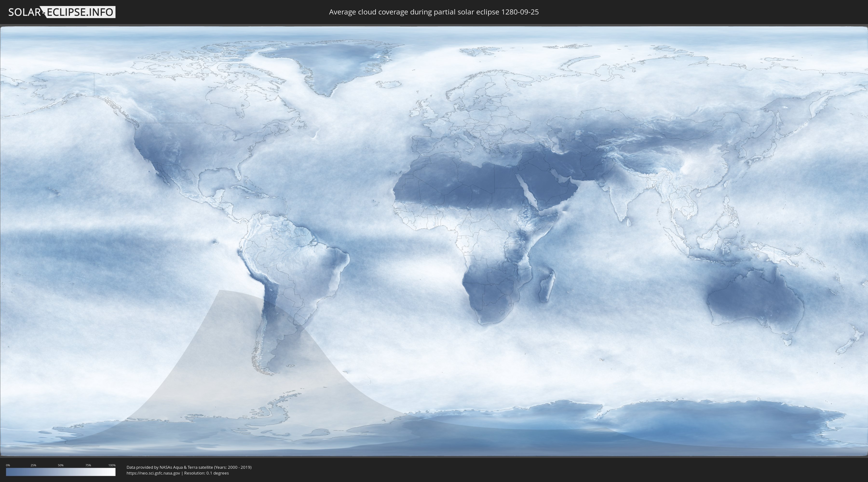Click the '0%' legend label
The height and width of the screenshot is (482, 868).
coord(8,465)
